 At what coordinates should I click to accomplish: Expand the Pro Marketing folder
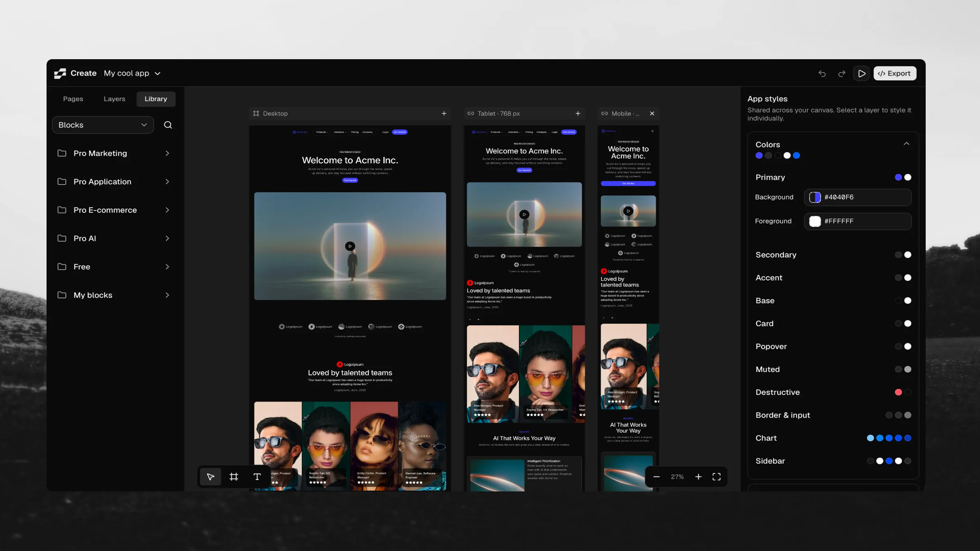114,153
